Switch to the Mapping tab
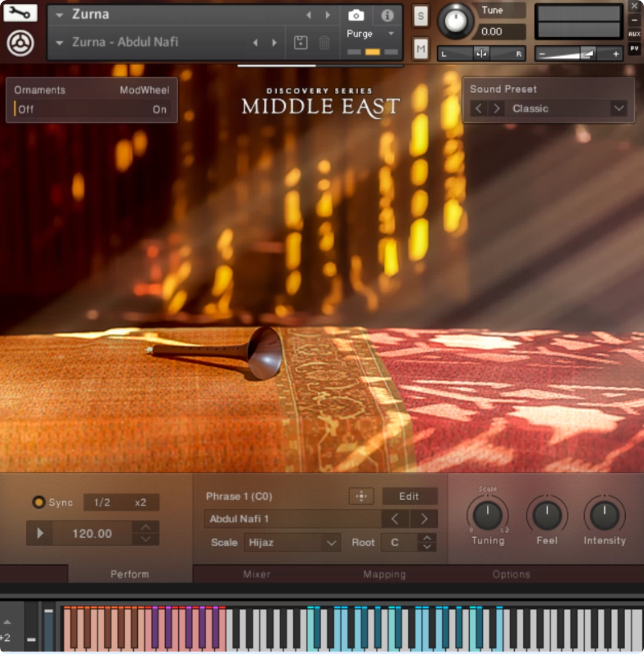Image resolution: width=644 pixels, height=654 pixels. 385,574
